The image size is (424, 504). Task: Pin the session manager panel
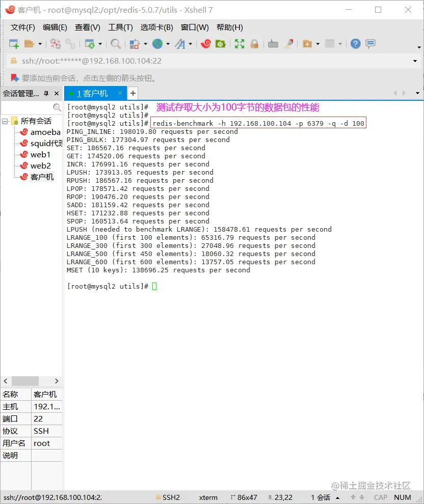[46, 94]
